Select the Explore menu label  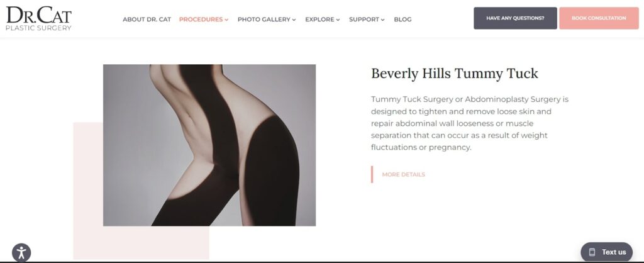tap(319, 20)
